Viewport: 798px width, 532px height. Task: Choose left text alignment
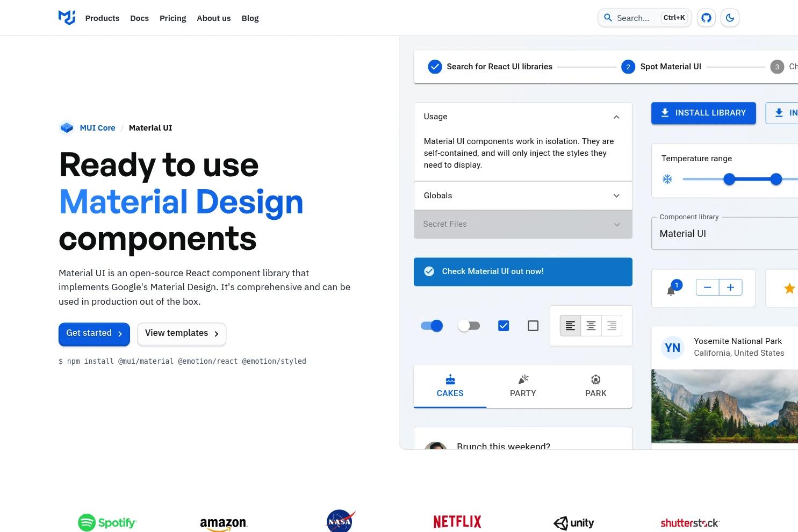point(570,326)
